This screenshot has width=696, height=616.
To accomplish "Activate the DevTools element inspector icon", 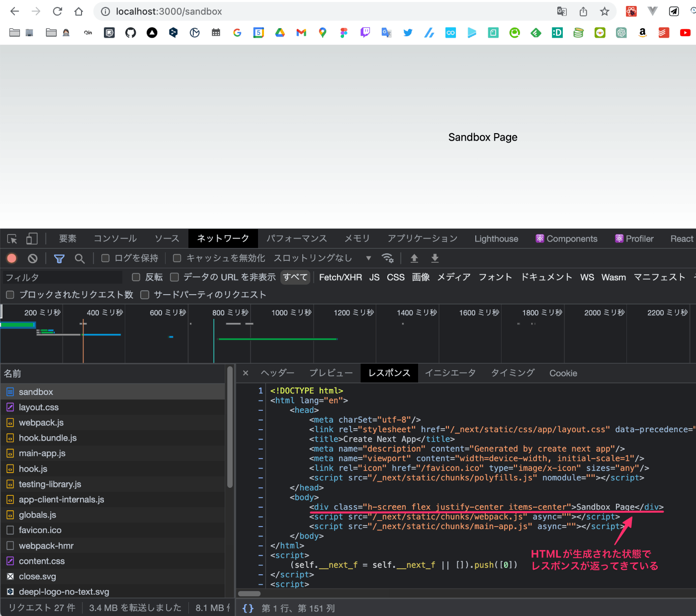I will 12,239.
